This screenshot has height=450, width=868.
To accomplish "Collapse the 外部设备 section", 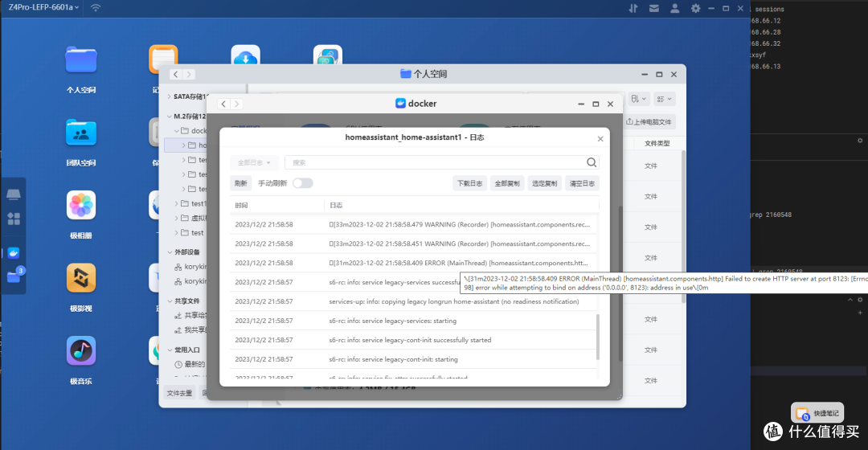I will 170,252.
